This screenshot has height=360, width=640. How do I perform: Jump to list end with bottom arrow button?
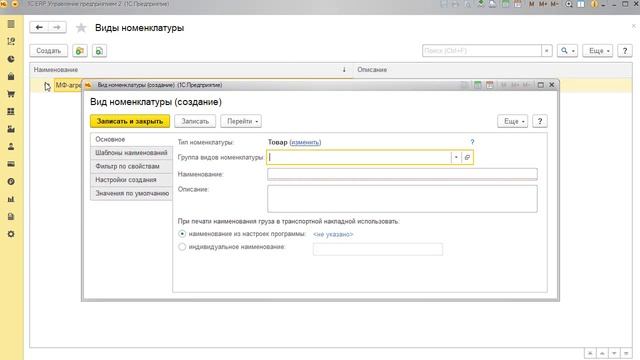(626, 353)
